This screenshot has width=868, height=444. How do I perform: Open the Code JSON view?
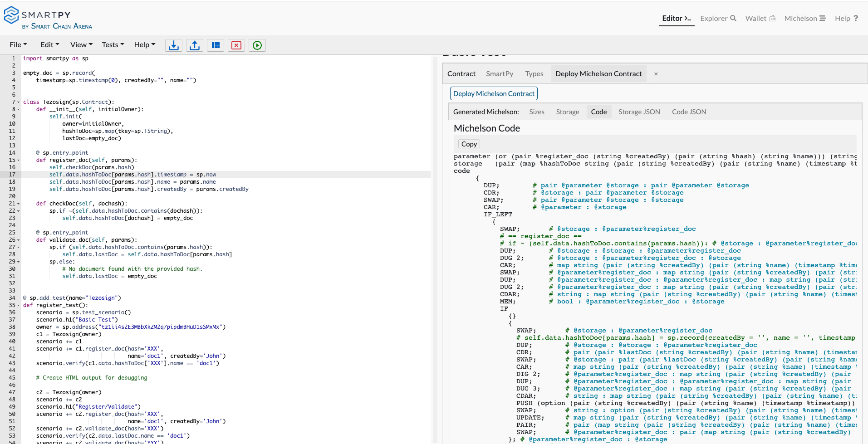pyautogui.click(x=689, y=112)
